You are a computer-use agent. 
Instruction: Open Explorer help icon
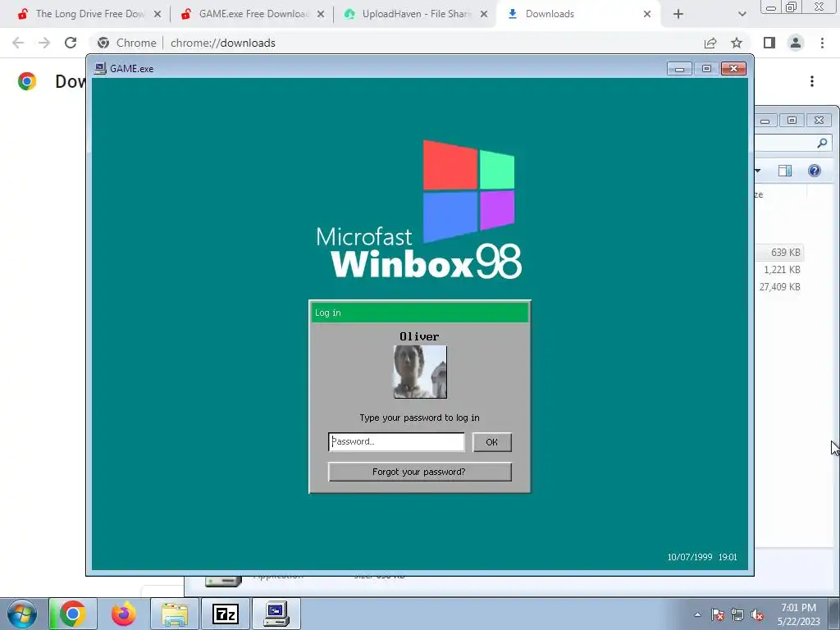[x=815, y=171]
